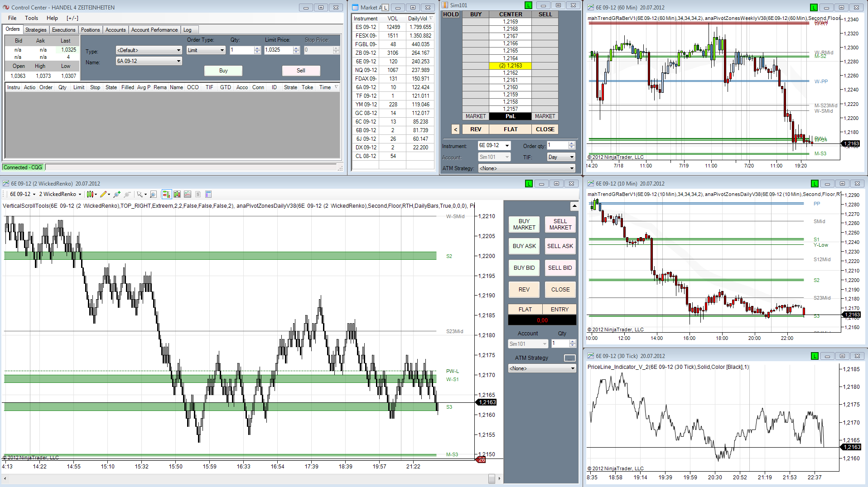Image resolution: width=868 pixels, height=487 pixels.
Task: Open the Tools menu
Action: tap(31, 18)
